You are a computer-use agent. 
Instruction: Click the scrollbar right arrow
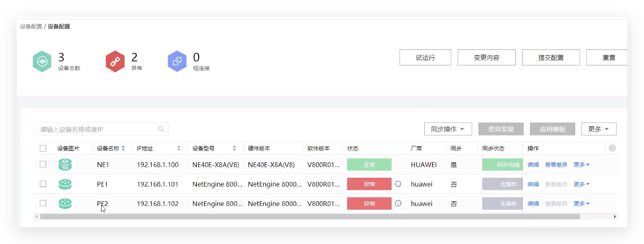(x=615, y=216)
